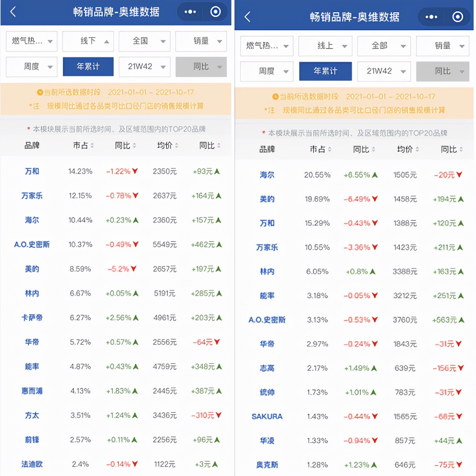Open 华帝 brand in offline list
This screenshot has width=476, height=476.
coord(32,342)
